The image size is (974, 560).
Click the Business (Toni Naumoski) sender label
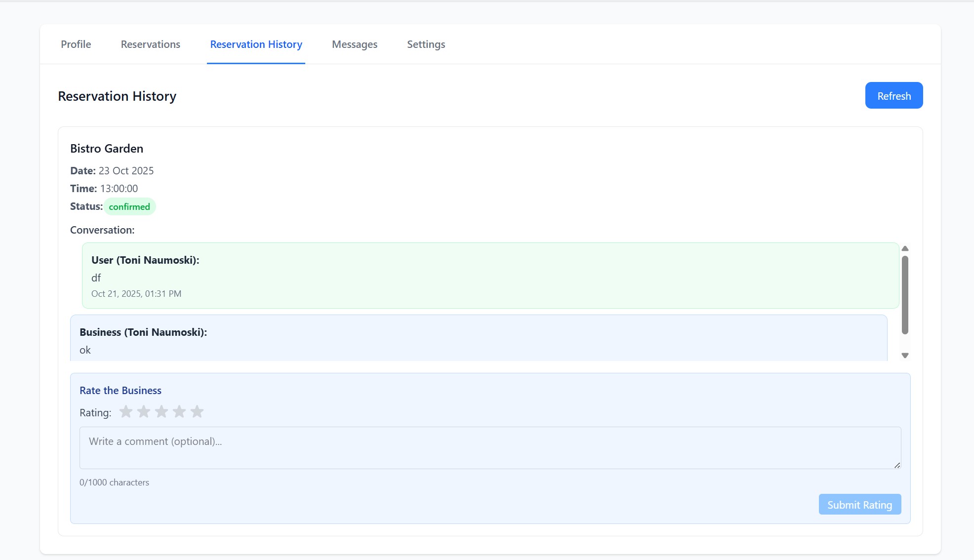(x=143, y=332)
